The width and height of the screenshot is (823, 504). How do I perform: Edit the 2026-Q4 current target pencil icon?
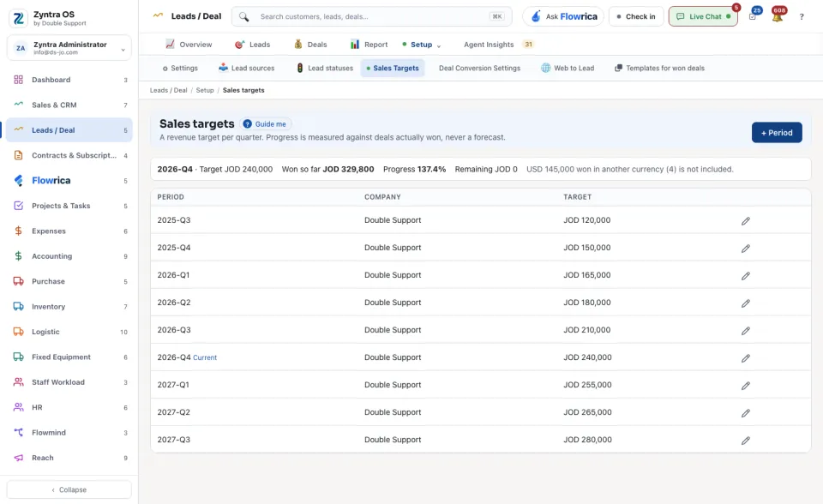point(745,358)
